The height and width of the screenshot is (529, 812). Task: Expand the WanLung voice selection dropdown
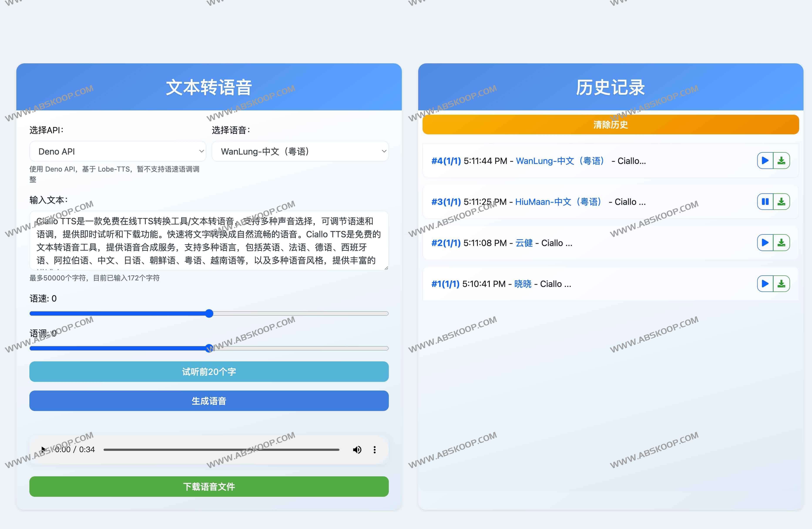click(x=300, y=151)
